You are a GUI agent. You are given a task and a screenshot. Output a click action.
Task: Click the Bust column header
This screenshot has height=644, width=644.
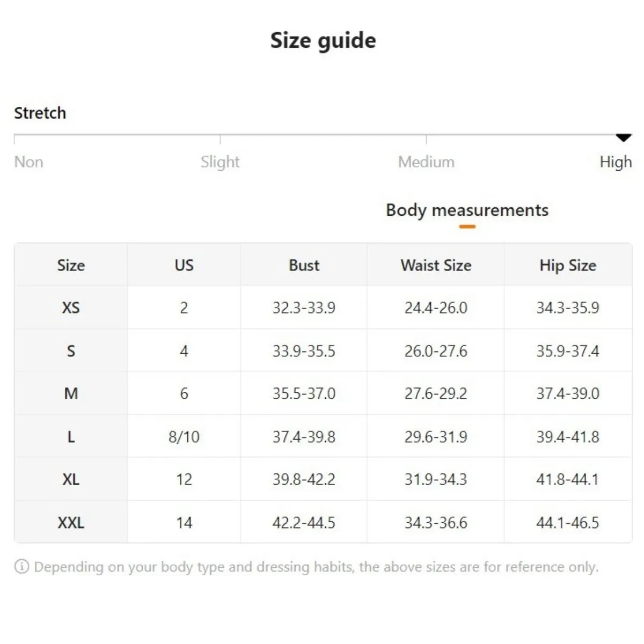[304, 265]
